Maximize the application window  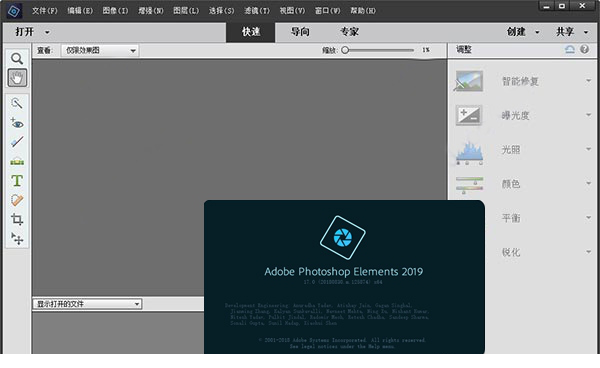(x=561, y=6)
